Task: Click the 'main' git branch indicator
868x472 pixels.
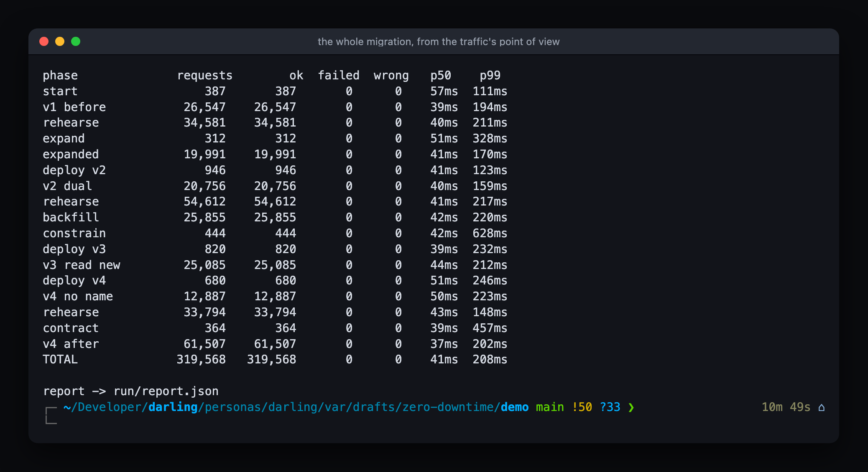Action: pyautogui.click(x=550, y=407)
